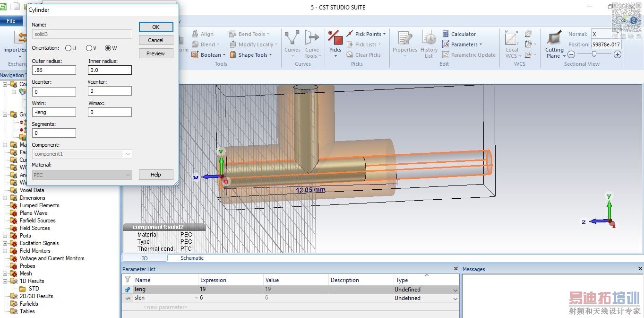Click the Plane Wave tree icon
This screenshot has width=644, height=318.
click(13, 213)
